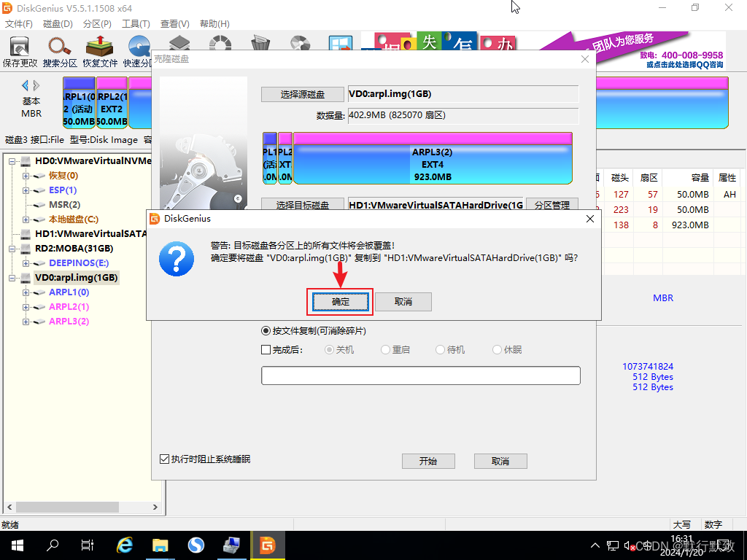Open the 分区(P) menu
The height and width of the screenshot is (560, 747).
point(97,24)
